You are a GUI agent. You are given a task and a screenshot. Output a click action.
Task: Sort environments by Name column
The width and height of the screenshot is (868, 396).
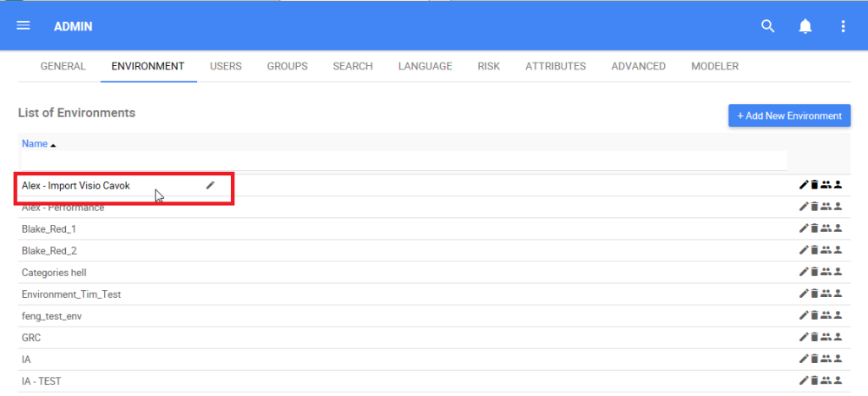[x=35, y=144]
